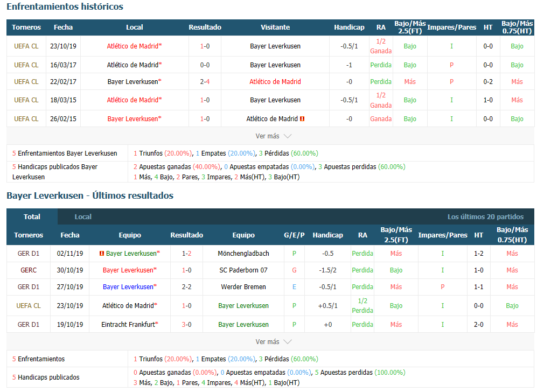Click 'Enfrentamientos históricos' heading
Image resolution: width=544 pixels, height=392 pixels.
[65, 6]
